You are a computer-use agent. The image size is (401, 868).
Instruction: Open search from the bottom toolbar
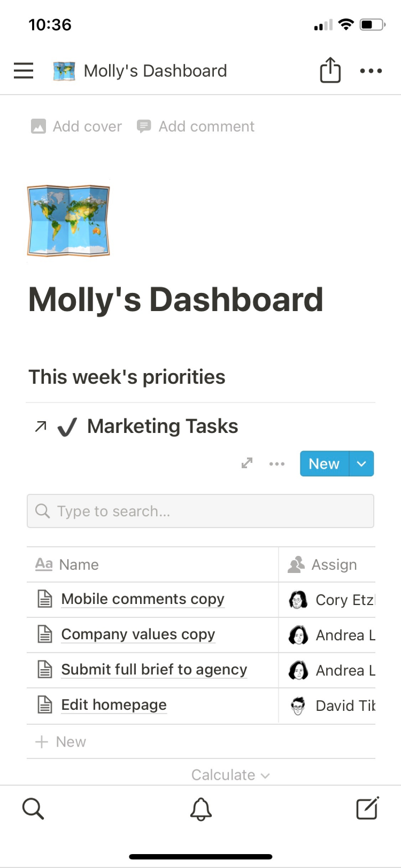tap(33, 809)
